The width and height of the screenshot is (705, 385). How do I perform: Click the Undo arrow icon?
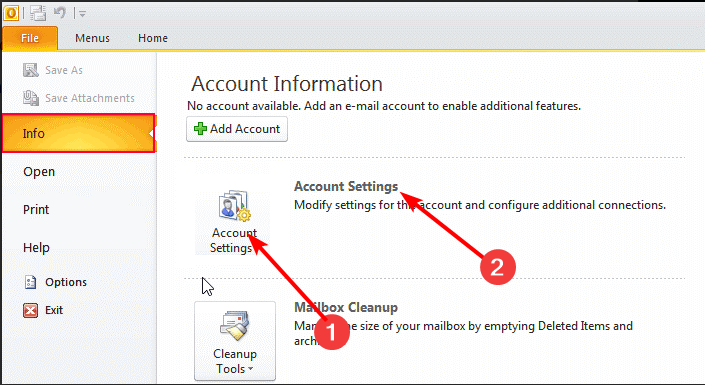[x=60, y=13]
